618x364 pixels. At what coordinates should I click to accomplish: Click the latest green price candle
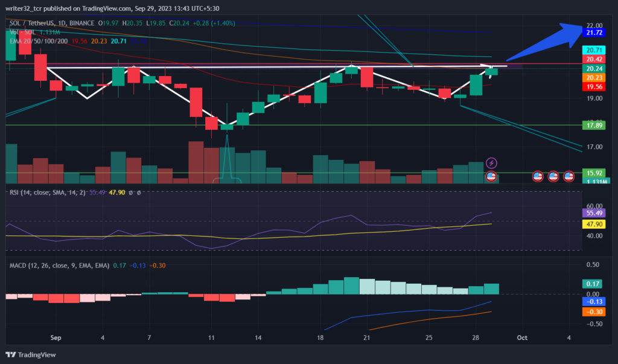pyautogui.click(x=491, y=71)
